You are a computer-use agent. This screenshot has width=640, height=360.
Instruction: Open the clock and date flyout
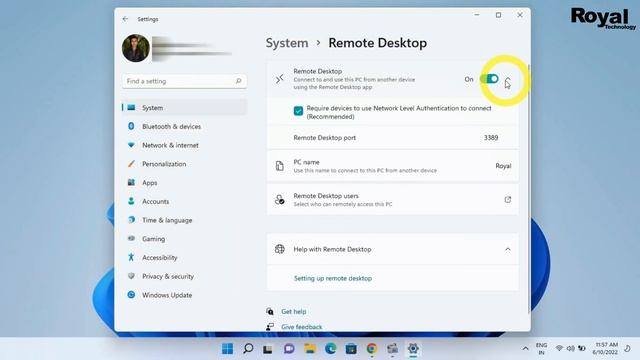point(605,349)
